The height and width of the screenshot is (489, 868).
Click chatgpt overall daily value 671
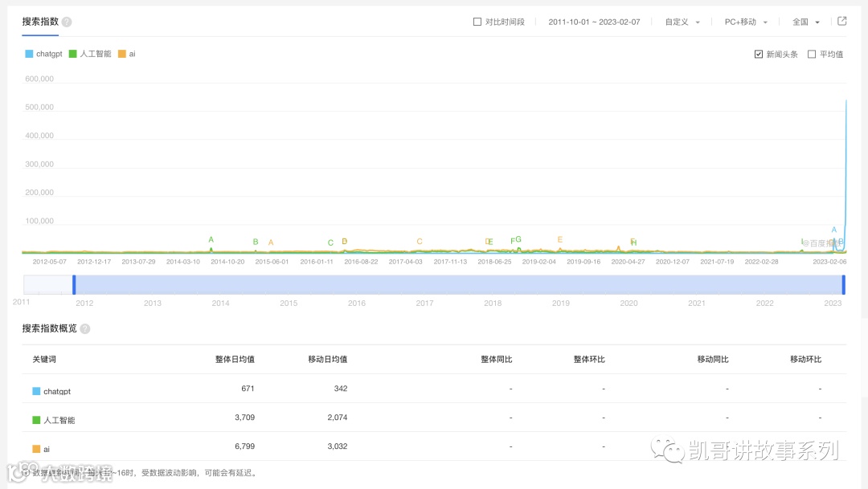click(248, 389)
